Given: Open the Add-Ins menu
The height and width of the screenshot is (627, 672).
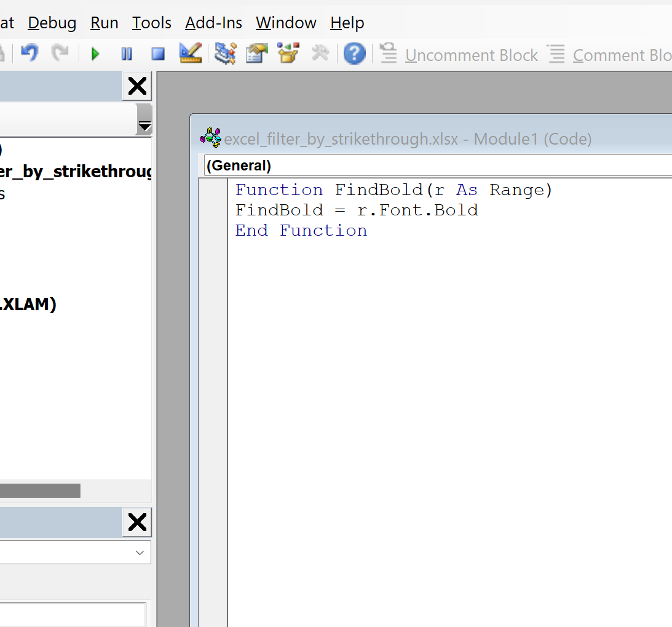Looking at the screenshot, I should pos(213,23).
